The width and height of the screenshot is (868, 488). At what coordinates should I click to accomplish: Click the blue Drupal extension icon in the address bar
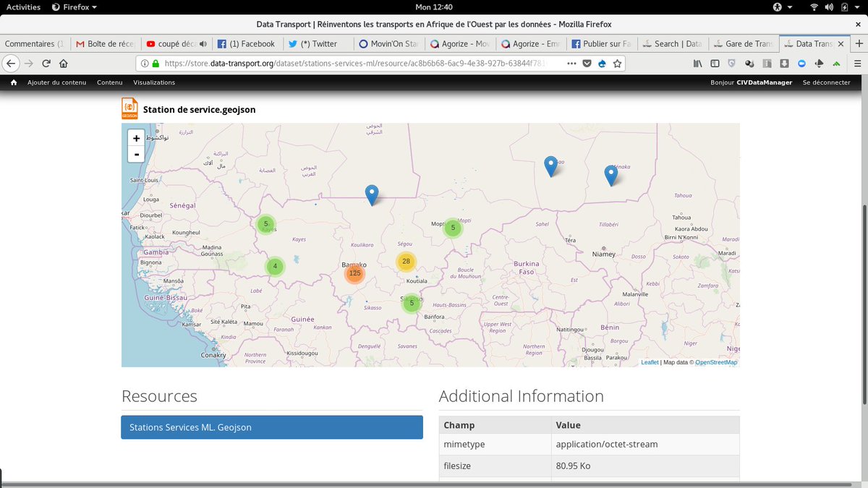point(602,63)
